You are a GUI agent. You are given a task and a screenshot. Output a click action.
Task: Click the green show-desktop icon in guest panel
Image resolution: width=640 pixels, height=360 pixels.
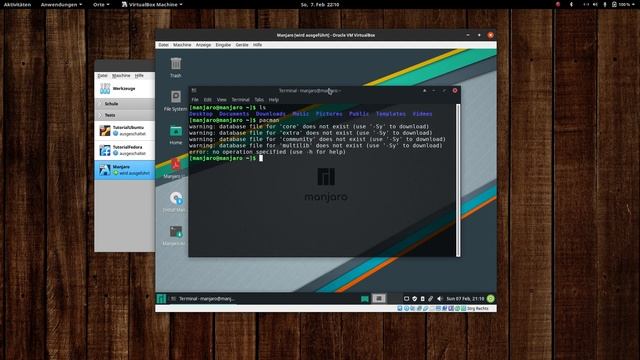[x=365, y=299]
